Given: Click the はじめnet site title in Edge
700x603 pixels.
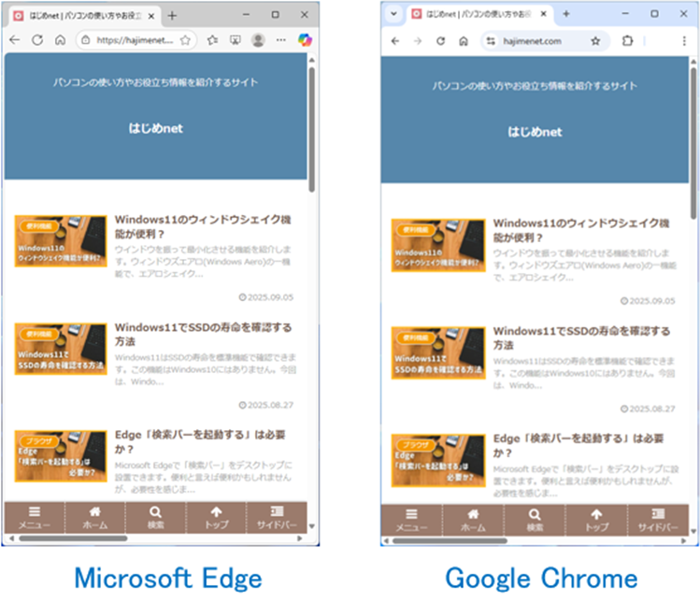Looking at the screenshot, I should (155, 129).
